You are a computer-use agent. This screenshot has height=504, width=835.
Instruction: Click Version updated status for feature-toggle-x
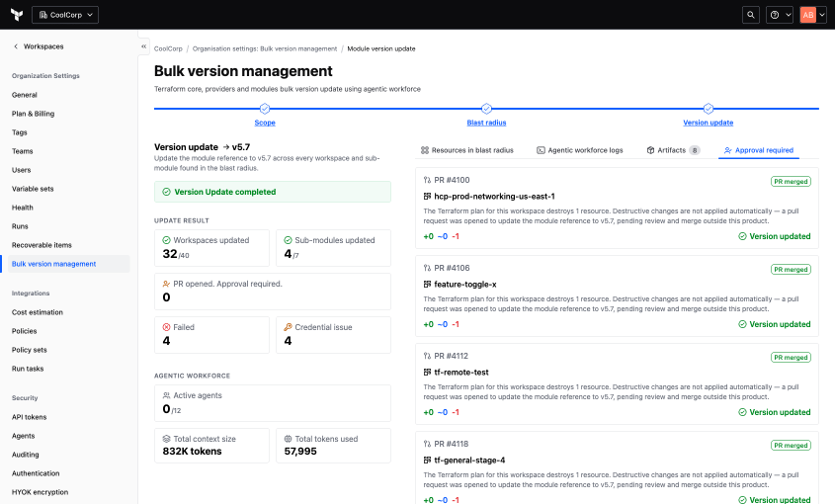coord(775,324)
